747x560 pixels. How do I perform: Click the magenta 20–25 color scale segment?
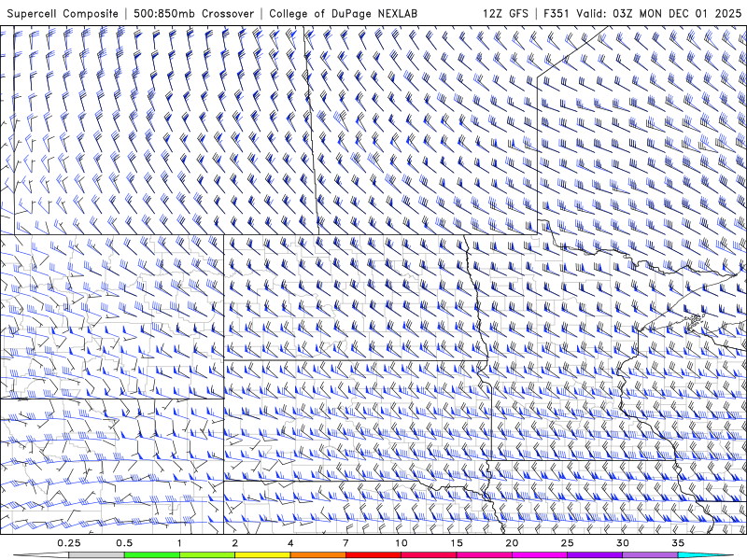(540, 555)
